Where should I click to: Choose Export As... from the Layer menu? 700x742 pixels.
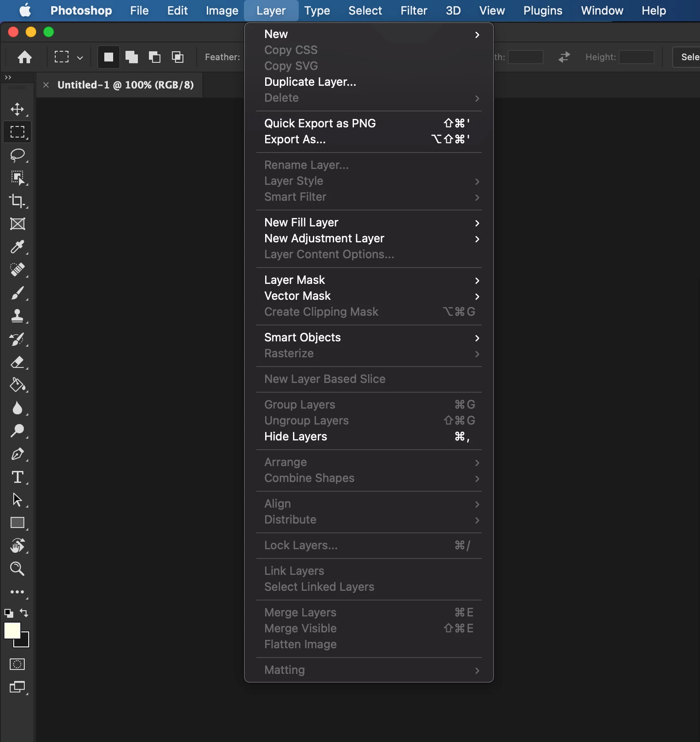tap(369, 139)
